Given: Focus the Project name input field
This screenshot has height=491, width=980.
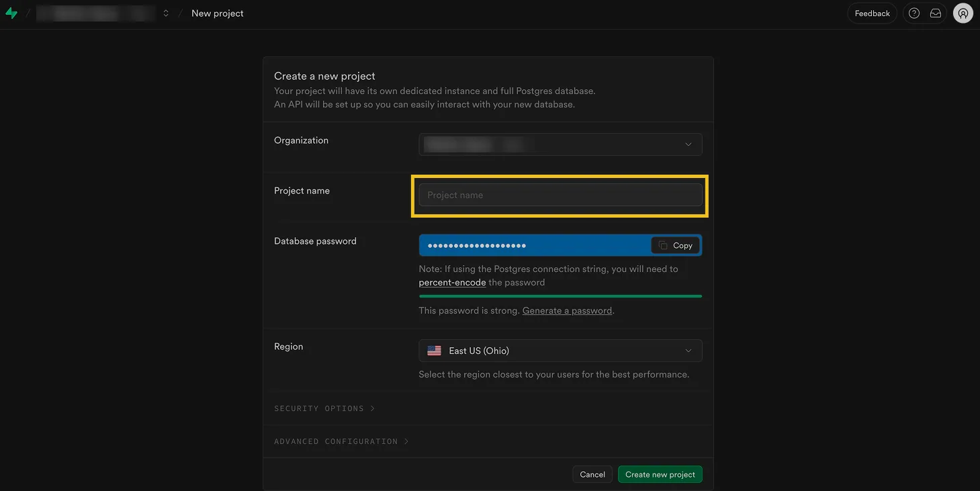Looking at the screenshot, I should tap(560, 195).
